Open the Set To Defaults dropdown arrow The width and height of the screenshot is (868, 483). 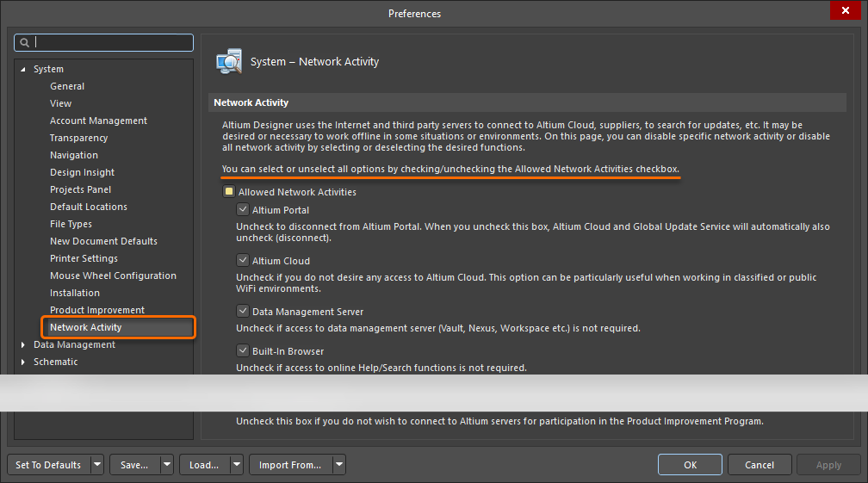point(96,465)
